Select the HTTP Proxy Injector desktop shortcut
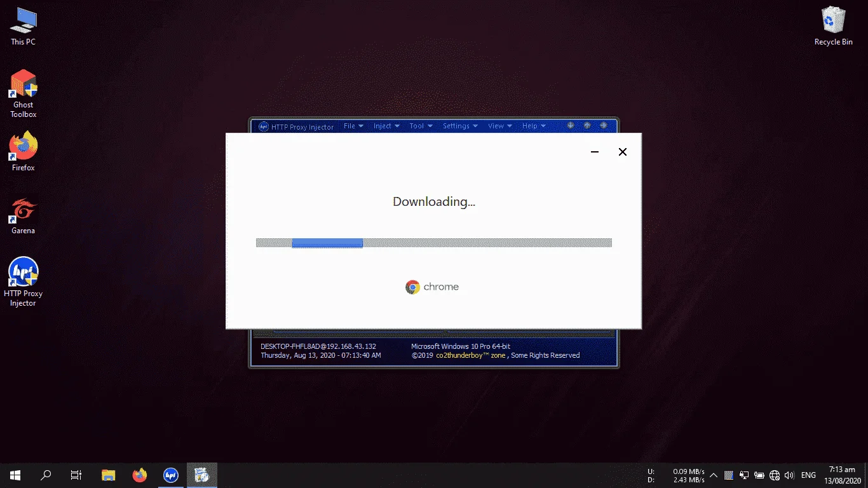Viewport: 868px width, 488px height. (23, 282)
